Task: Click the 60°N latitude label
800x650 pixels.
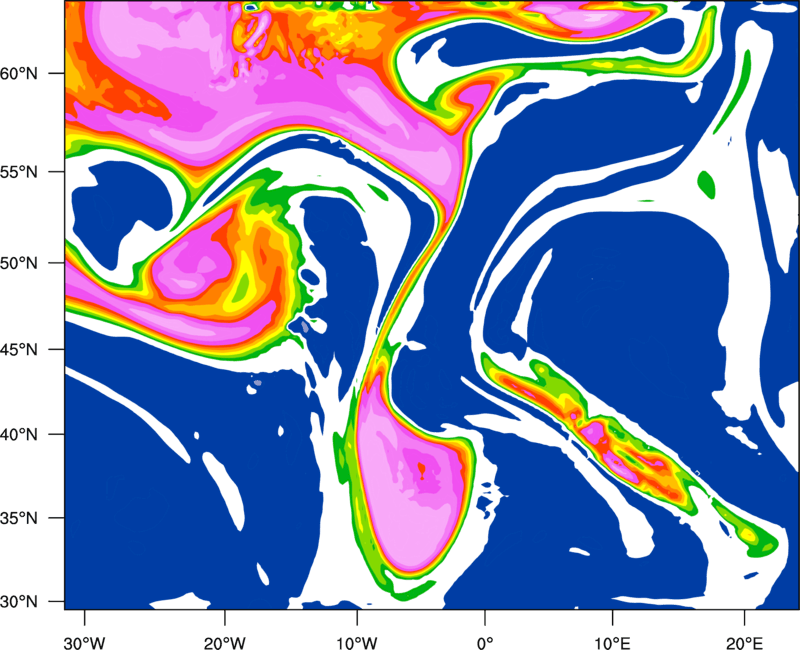Action: 19,73
